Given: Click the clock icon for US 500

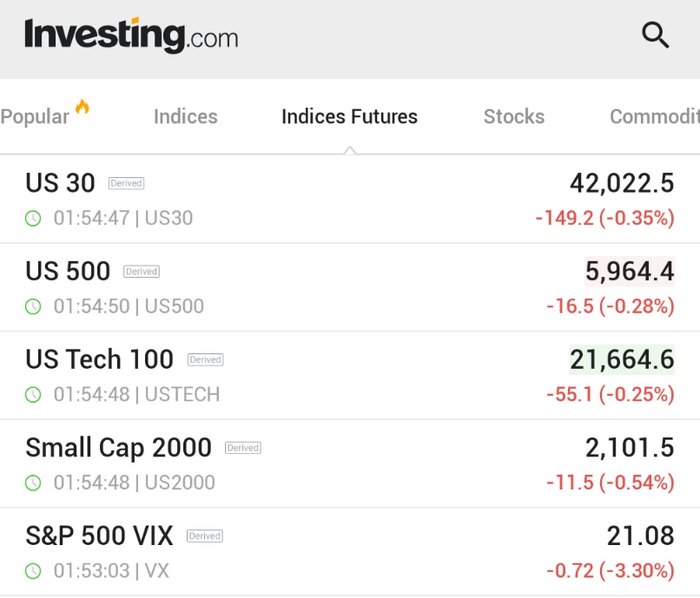Looking at the screenshot, I should [x=33, y=306].
